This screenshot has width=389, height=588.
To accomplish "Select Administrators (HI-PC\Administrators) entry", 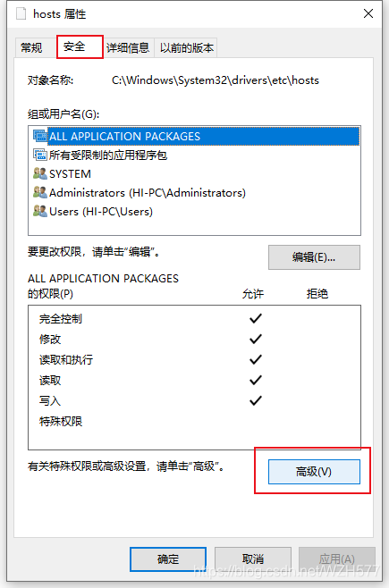I will pos(148,192).
